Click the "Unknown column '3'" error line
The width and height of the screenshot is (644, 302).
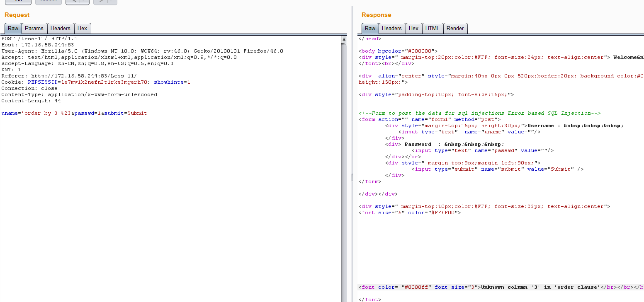point(501,287)
